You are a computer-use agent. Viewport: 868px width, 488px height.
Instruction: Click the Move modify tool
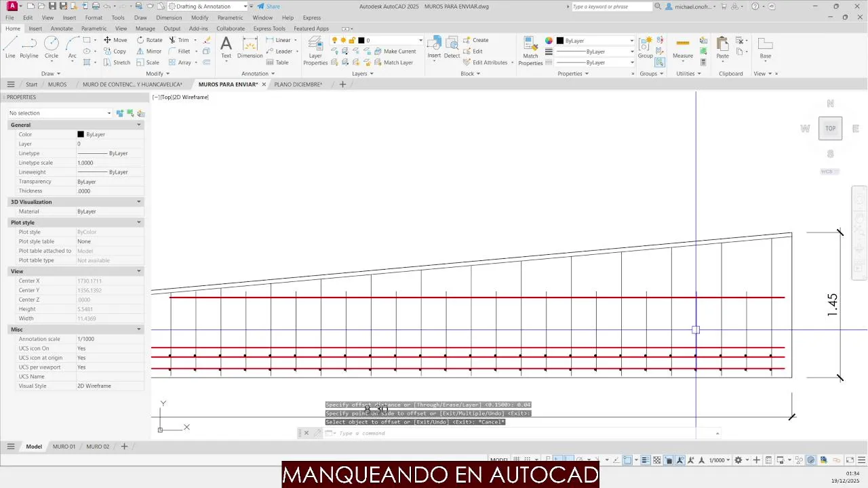click(115, 40)
